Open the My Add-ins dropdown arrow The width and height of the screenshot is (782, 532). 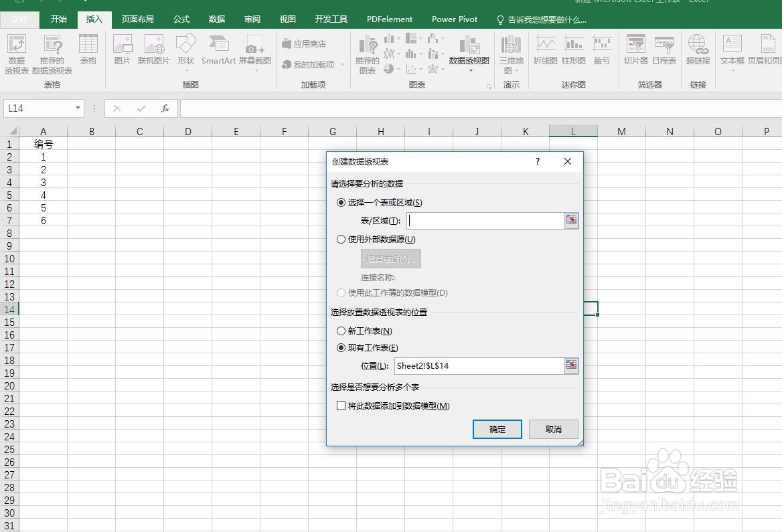tap(342, 65)
